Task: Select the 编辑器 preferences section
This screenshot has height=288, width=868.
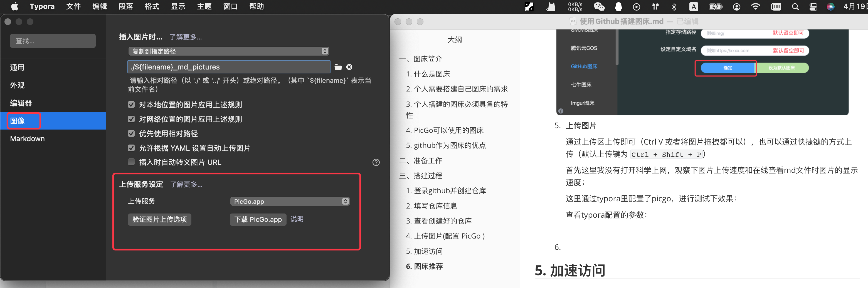Action: tap(53, 103)
